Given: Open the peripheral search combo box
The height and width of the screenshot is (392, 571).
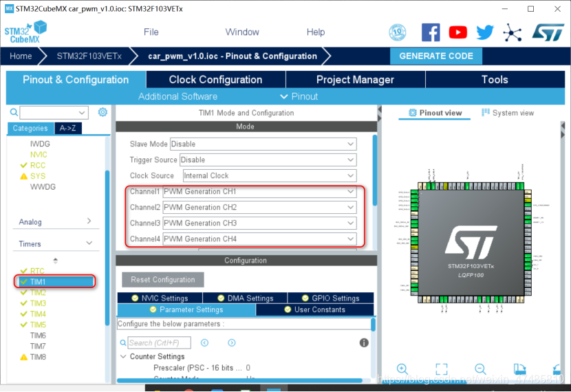Looking at the screenshot, I should pyautogui.click(x=54, y=113).
